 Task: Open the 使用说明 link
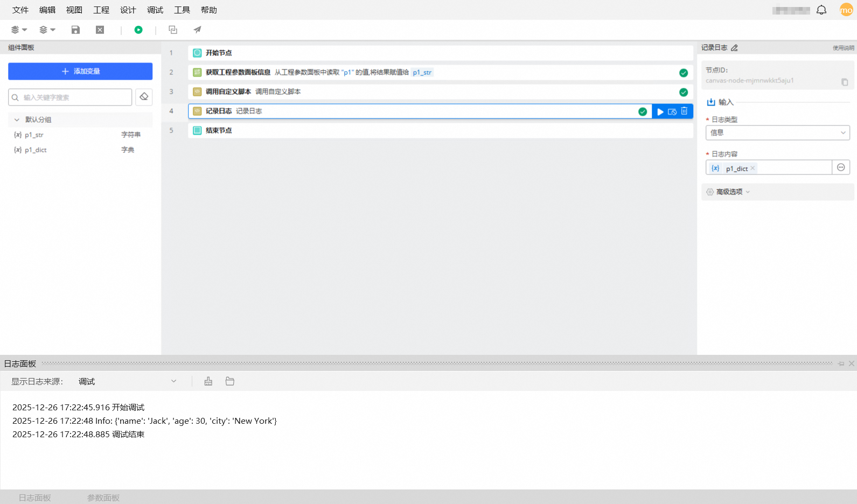(x=843, y=48)
